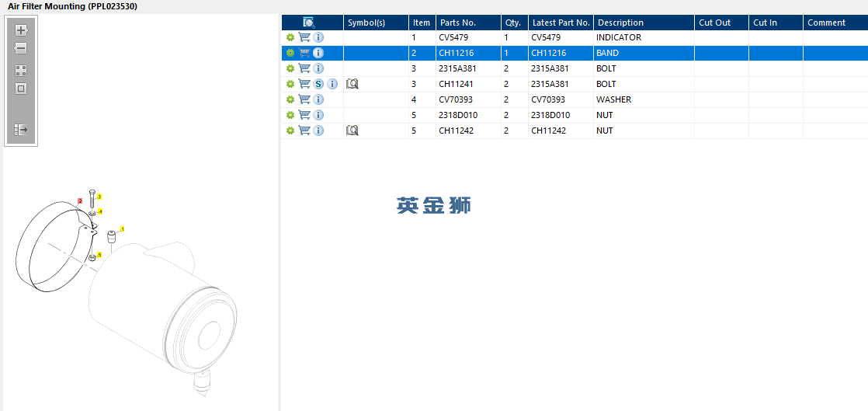Image resolution: width=868 pixels, height=411 pixels.
Task: Click the book symbol icon for CH11241
Action: (x=352, y=84)
